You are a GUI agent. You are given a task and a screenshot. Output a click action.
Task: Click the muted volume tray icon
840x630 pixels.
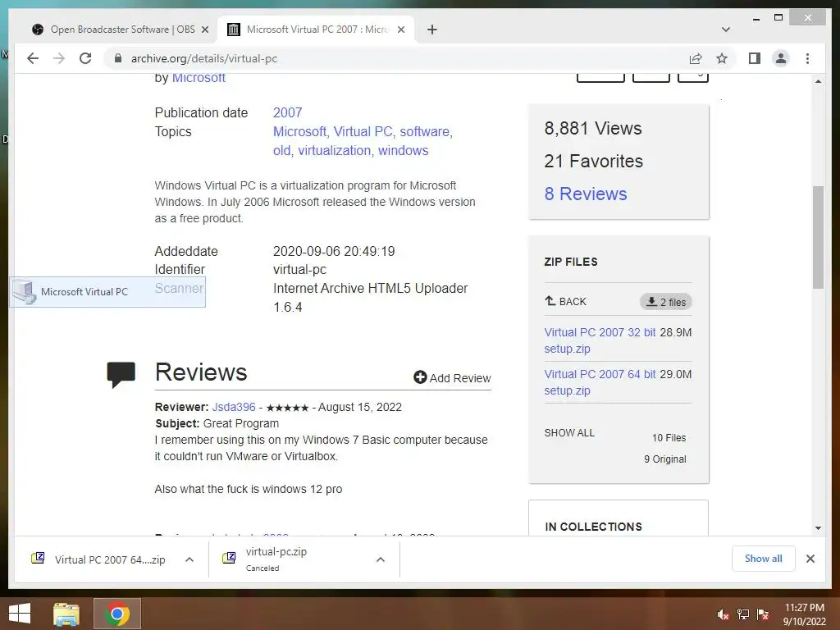(723, 614)
